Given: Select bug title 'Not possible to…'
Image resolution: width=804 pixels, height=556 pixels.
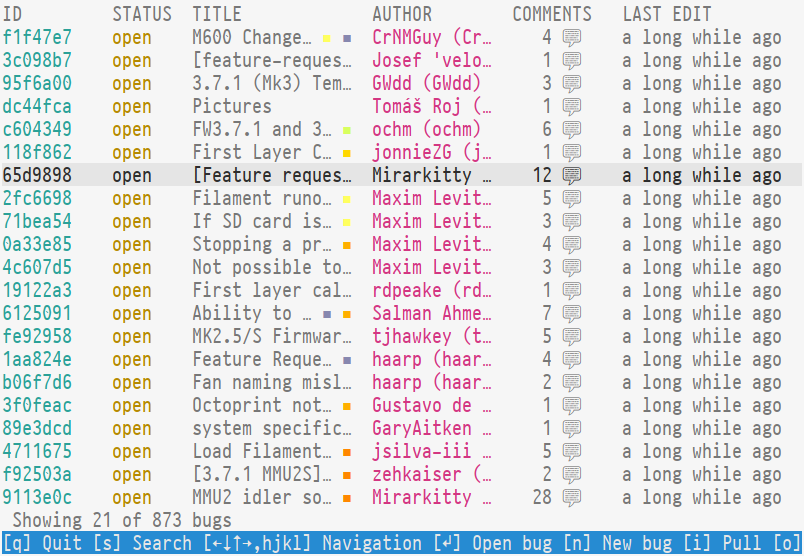Looking at the screenshot, I should click(x=272, y=268).
